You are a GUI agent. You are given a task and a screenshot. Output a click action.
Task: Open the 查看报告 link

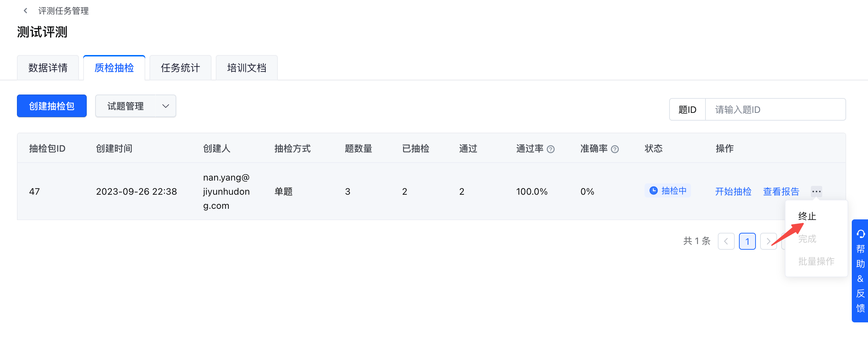pyautogui.click(x=781, y=192)
